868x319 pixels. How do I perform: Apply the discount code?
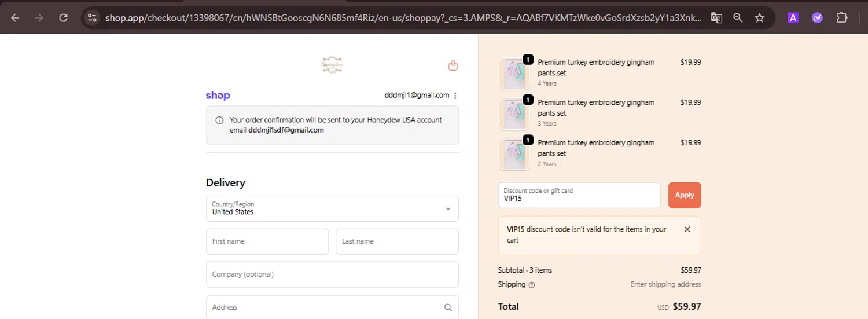coord(685,195)
